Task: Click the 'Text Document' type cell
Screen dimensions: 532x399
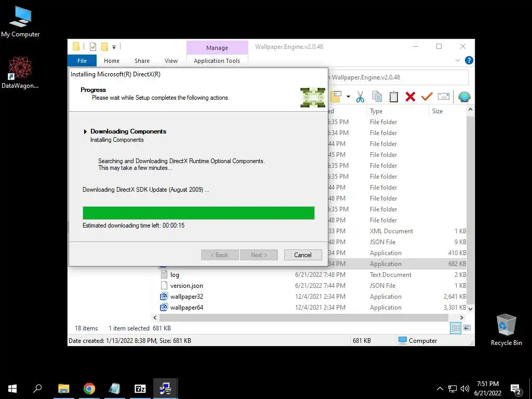Action: 391,274
